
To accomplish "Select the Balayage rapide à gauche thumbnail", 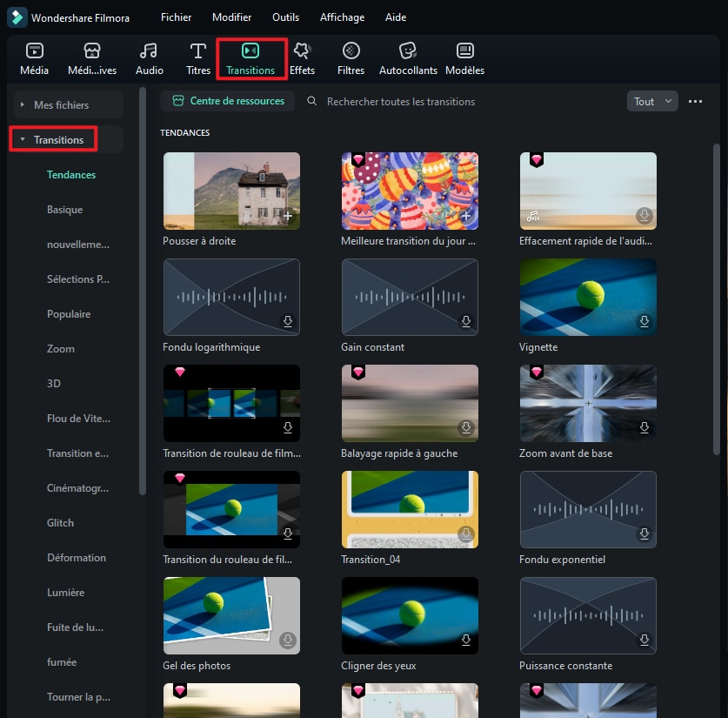I will pyautogui.click(x=410, y=403).
